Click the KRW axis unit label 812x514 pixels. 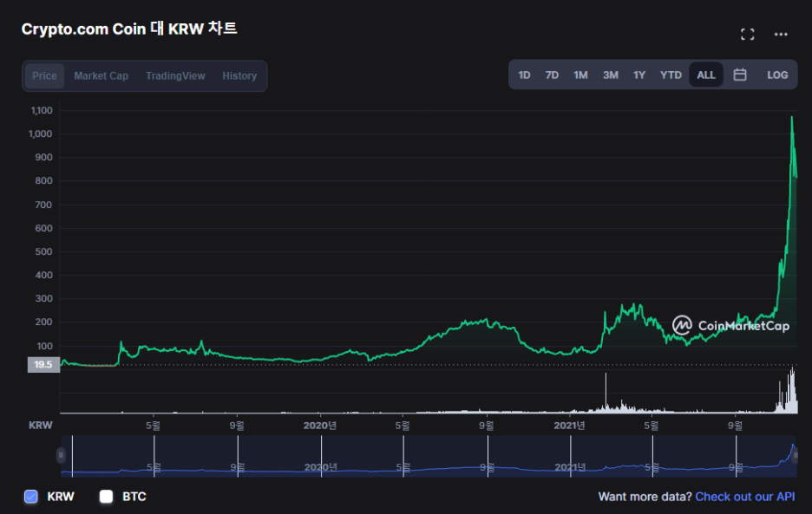[41, 426]
